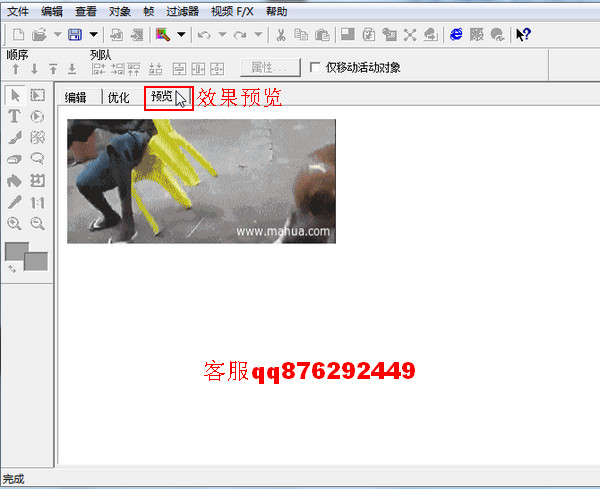Image resolution: width=600 pixels, height=489 pixels.
Task: Open the undo history dropdown arrow
Action: point(222,35)
